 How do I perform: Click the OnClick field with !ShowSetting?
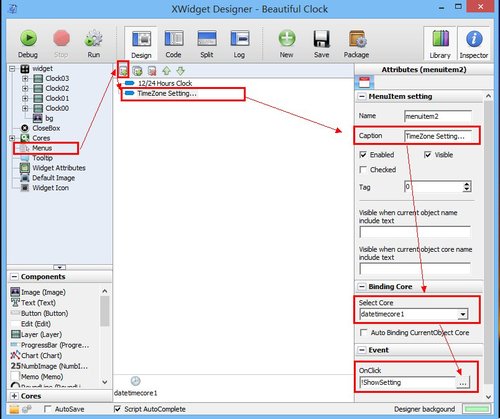click(407, 383)
